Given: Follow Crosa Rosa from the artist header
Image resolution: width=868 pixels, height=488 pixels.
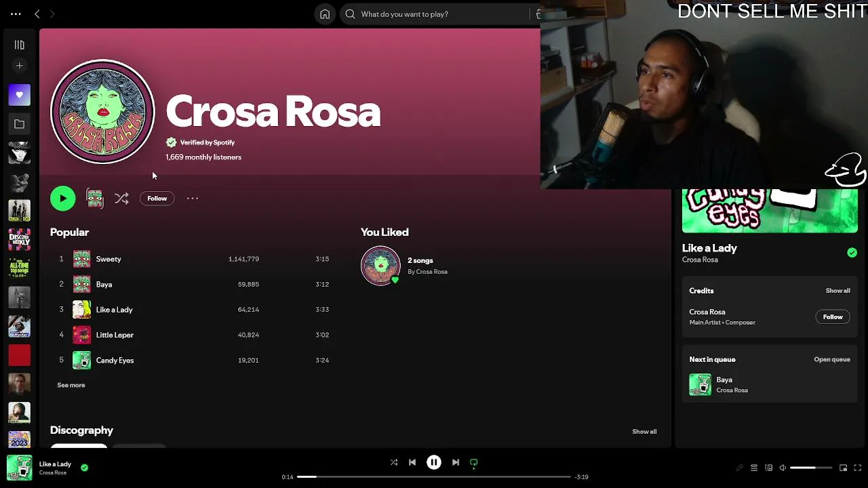Looking at the screenshot, I should tap(157, 198).
